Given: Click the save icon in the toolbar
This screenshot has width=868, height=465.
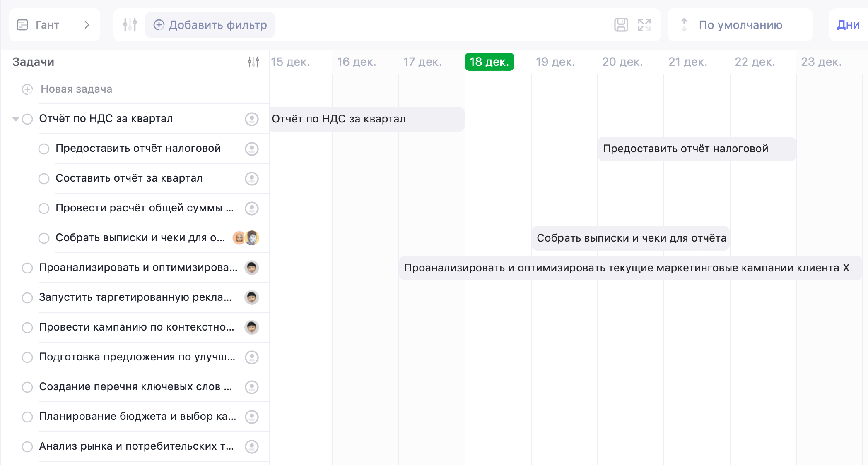Looking at the screenshot, I should (622, 25).
